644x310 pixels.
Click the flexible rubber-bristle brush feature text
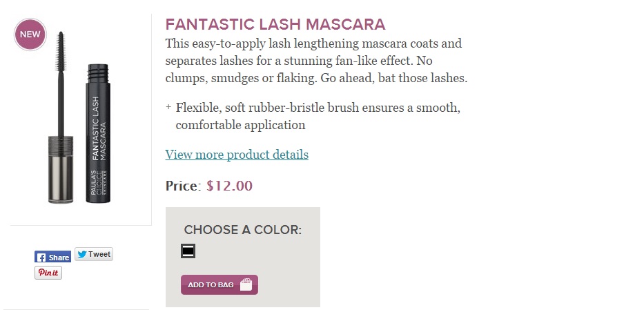(318, 117)
